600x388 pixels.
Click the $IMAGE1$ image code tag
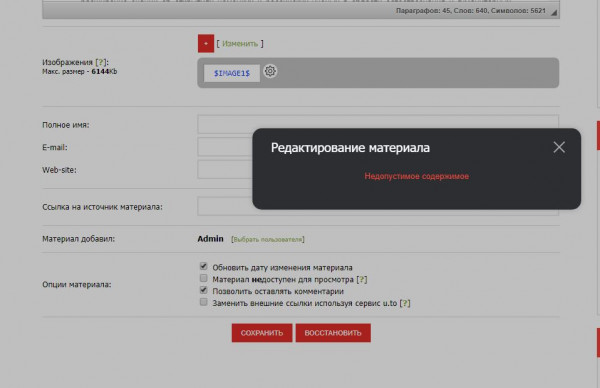coord(232,73)
